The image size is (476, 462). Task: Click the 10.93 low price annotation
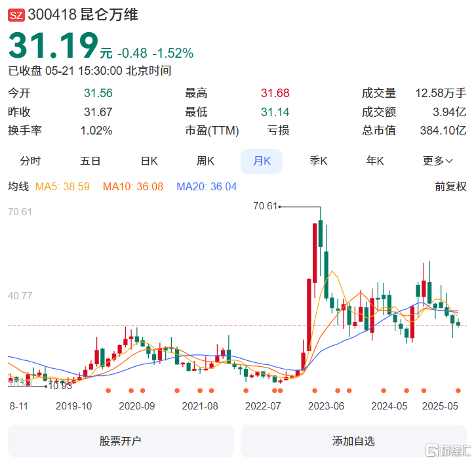pyautogui.click(x=60, y=386)
